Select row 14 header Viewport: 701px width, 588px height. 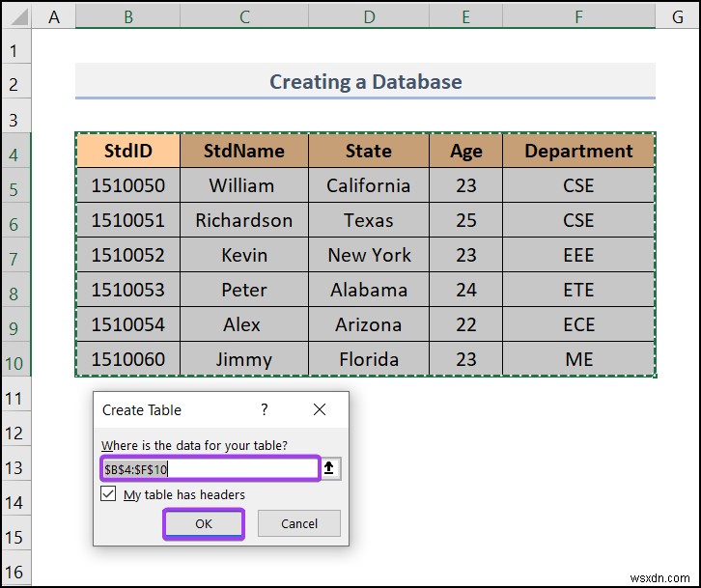coord(16,498)
